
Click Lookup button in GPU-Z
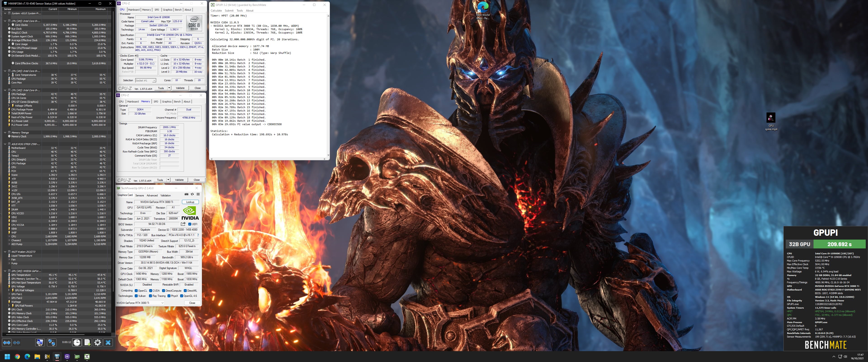tap(190, 202)
